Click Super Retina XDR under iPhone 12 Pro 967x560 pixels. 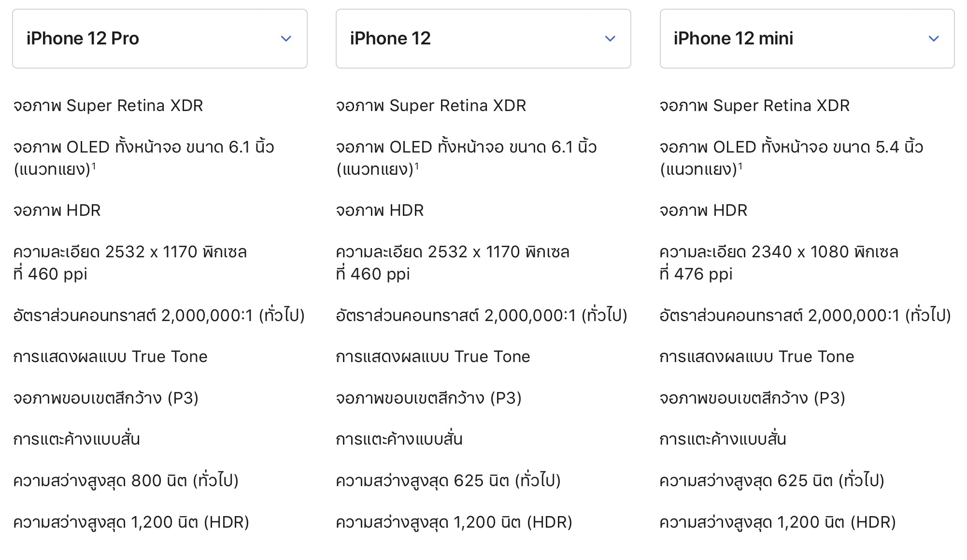click(108, 106)
